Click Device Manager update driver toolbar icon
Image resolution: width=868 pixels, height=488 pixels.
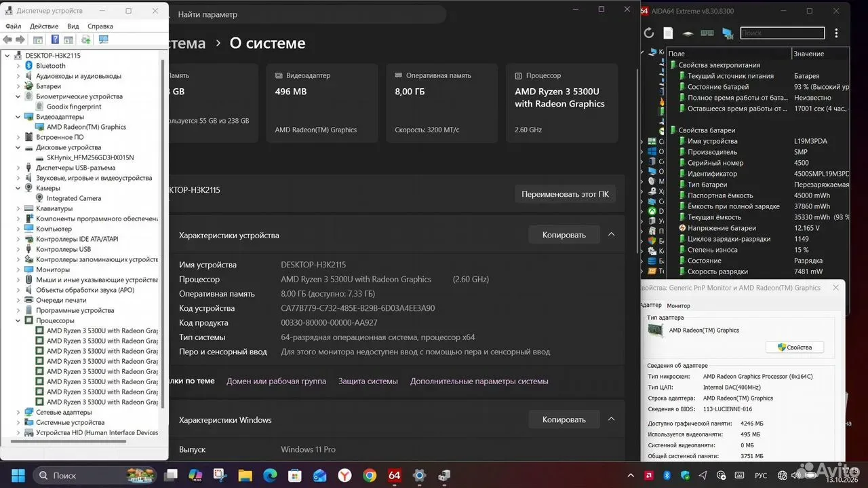85,39
